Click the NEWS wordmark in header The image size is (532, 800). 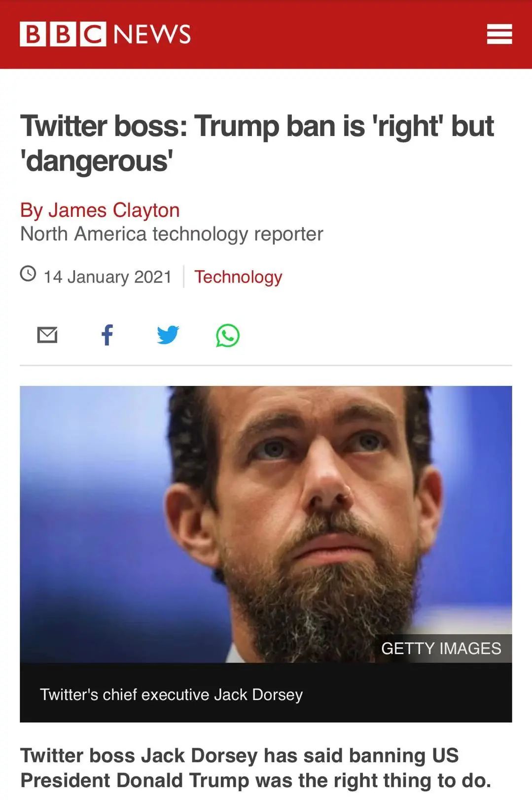[x=152, y=34]
